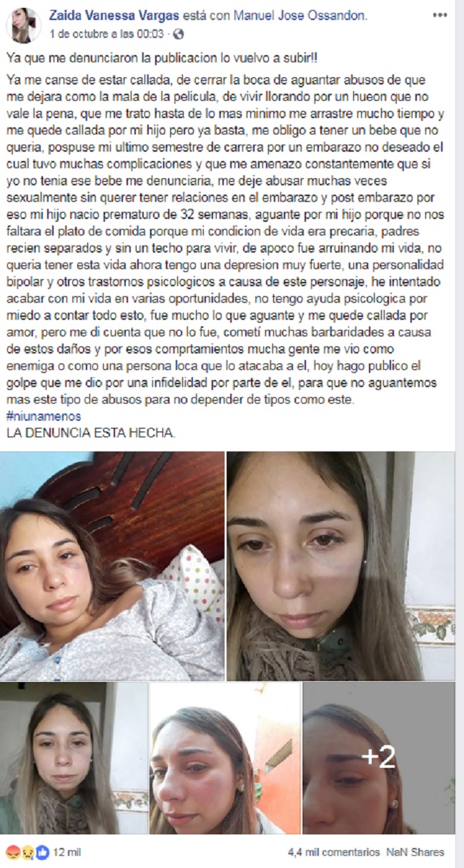Click the blue like thumbs-up reaction icon
Image resolution: width=464 pixels, height=868 pixels.
tap(41, 852)
